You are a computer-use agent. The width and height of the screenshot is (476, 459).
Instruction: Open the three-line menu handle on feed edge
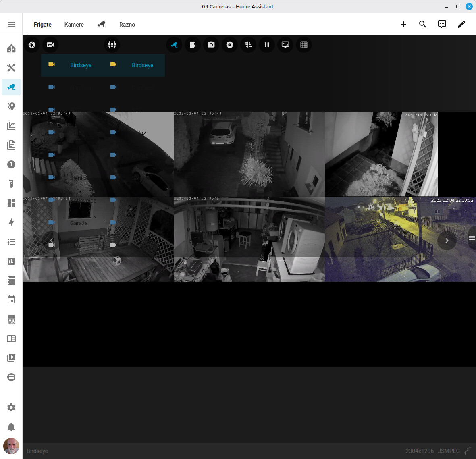click(x=472, y=238)
